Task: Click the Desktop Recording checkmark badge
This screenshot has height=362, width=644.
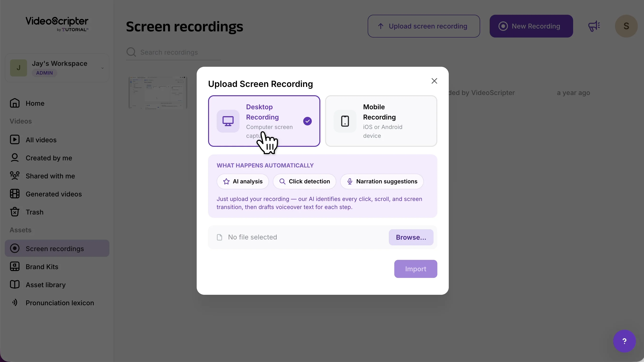Action: [x=307, y=121]
